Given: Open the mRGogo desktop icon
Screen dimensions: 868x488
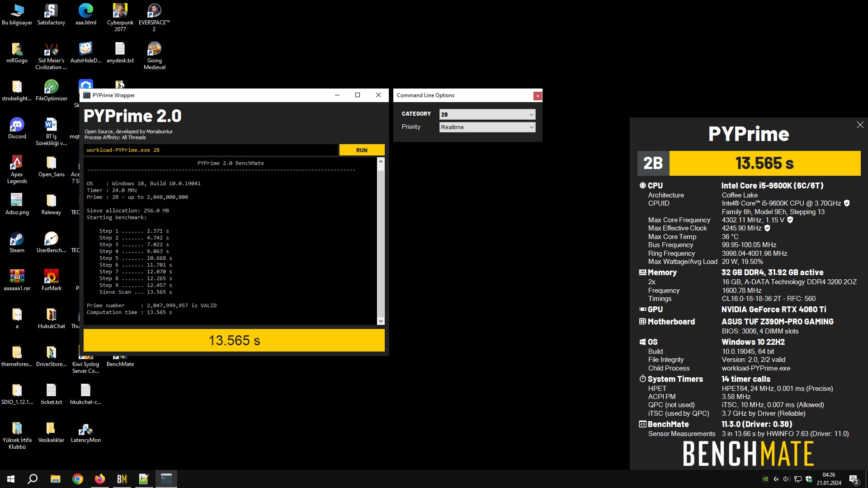Looking at the screenshot, I should (x=17, y=52).
